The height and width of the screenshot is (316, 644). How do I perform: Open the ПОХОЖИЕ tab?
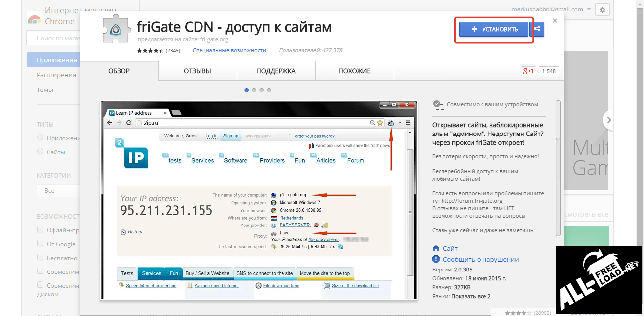point(354,71)
